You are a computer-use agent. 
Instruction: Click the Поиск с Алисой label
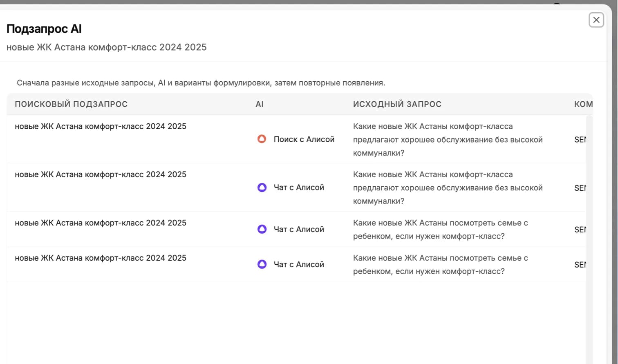click(304, 139)
